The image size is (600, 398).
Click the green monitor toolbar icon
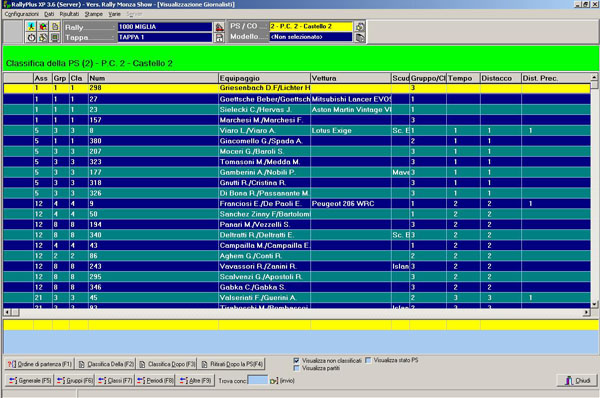55,38
